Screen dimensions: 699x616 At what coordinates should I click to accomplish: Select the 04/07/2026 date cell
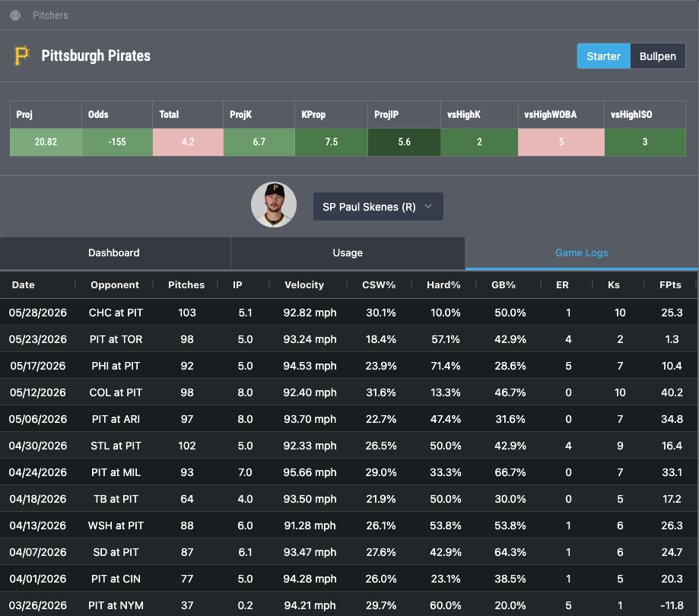pos(38,552)
